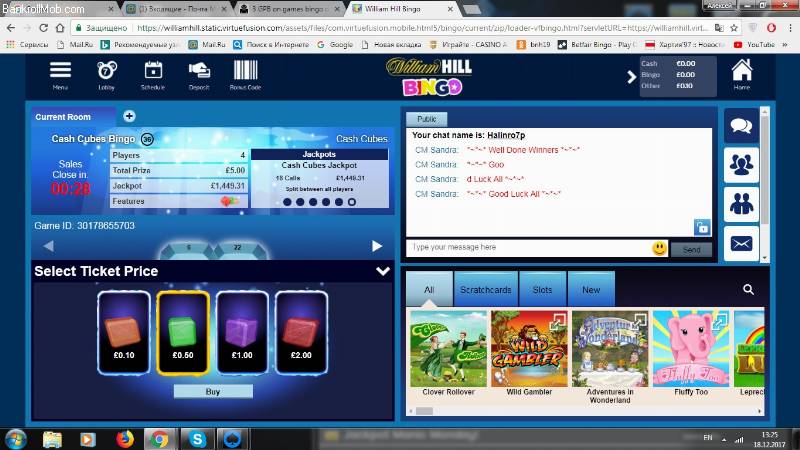The height and width of the screenshot is (450, 800).
Task: Click the Windows Start button
Action: pos(15,439)
